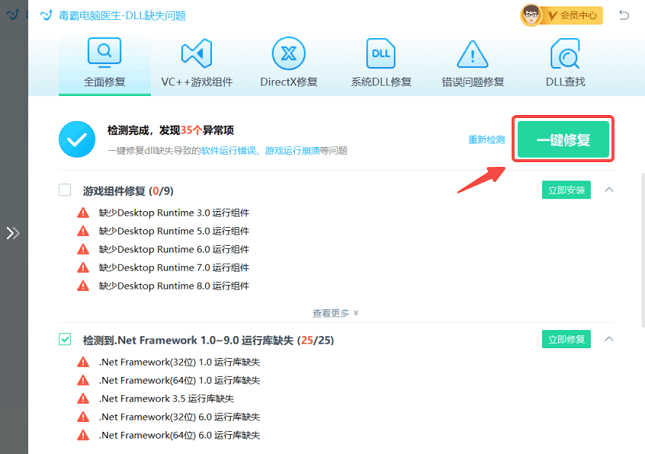Click the blue checkmark detection-complete icon
Viewport: 645px width, 454px height.
pos(77,139)
